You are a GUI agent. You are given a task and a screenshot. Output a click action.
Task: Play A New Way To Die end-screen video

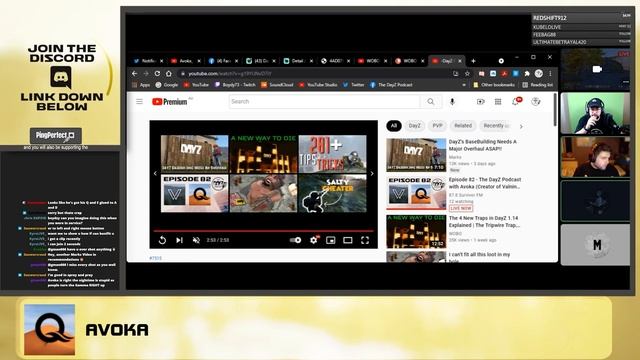[x=263, y=153]
